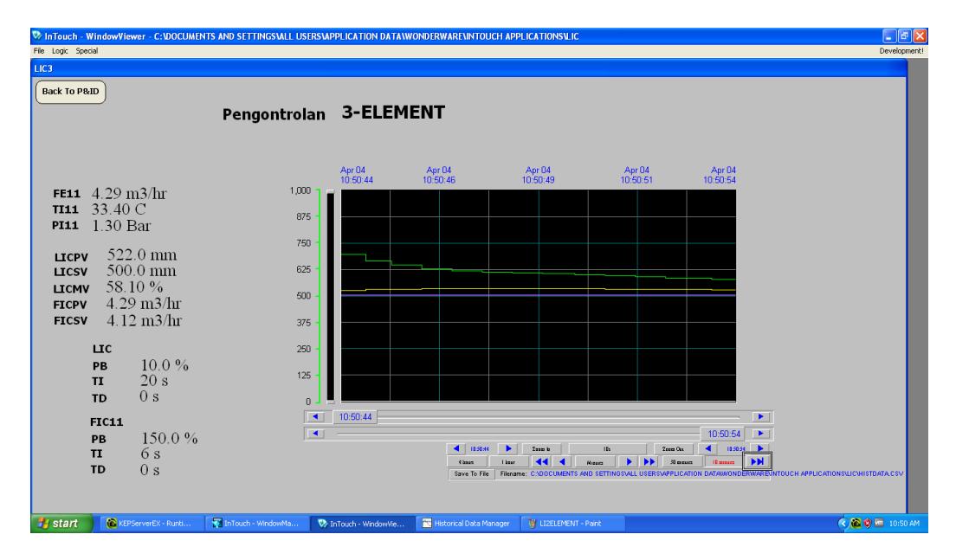Click the left arrow beside small 10:50:54 end time
Viewport: 956px width, 560px height.
point(707,448)
